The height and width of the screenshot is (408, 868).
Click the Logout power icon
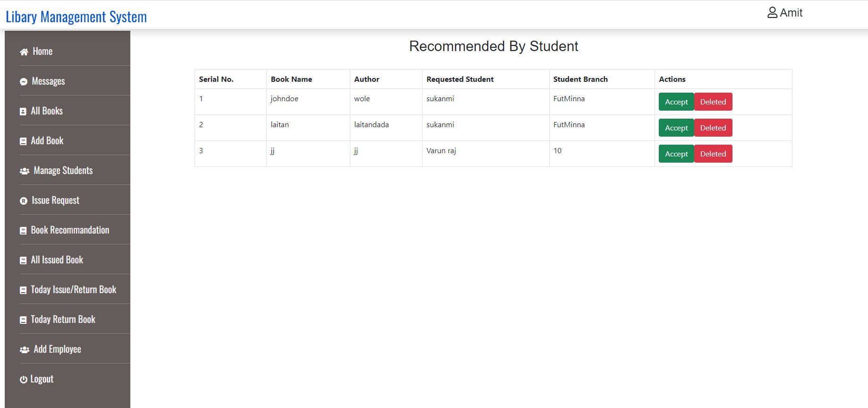click(x=23, y=379)
